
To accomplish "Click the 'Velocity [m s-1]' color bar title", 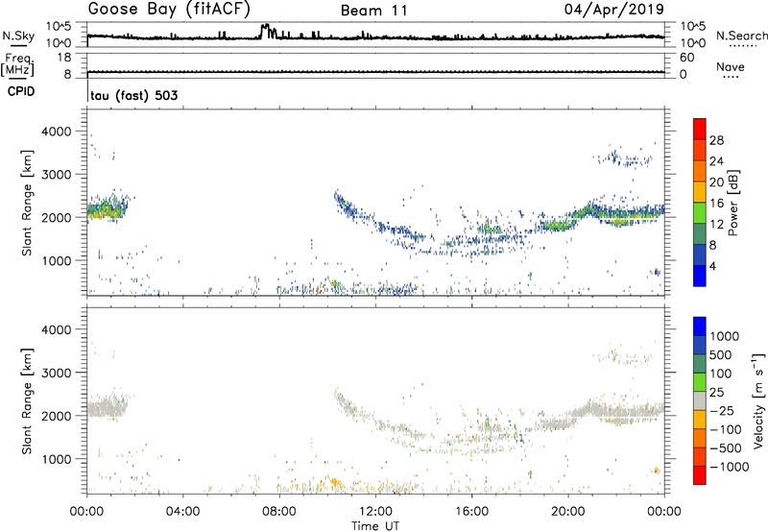I will coord(758,400).
